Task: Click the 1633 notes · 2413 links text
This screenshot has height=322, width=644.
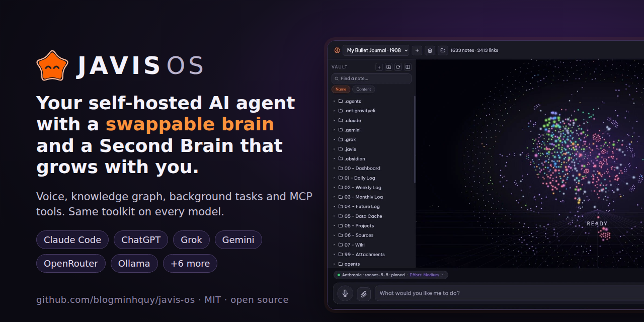Action: coord(474,50)
